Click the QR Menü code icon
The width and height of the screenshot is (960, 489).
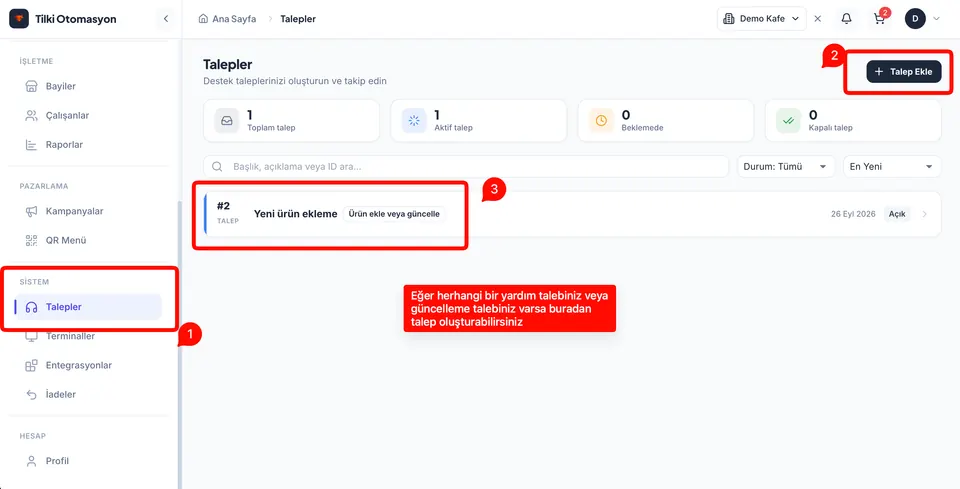pyautogui.click(x=31, y=241)
